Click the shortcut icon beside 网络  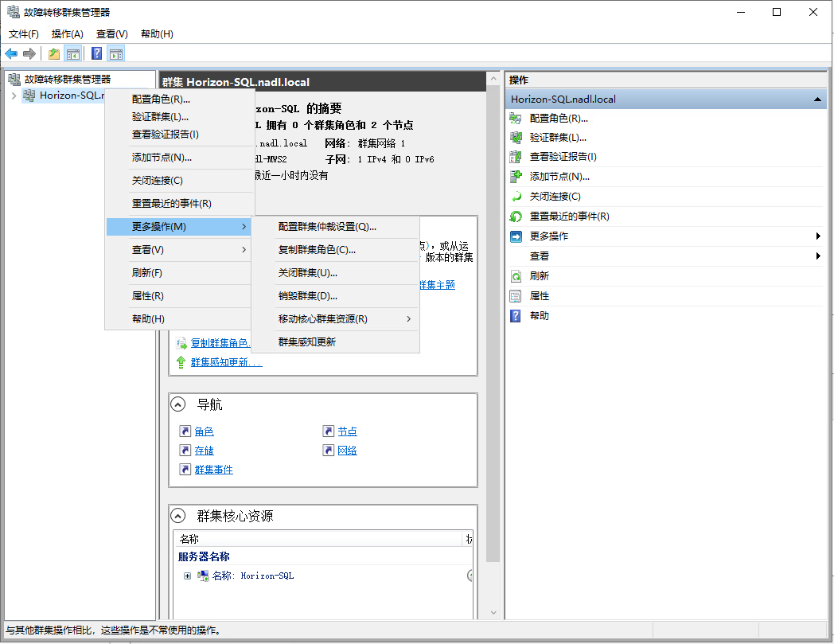[x=328, y=451]
